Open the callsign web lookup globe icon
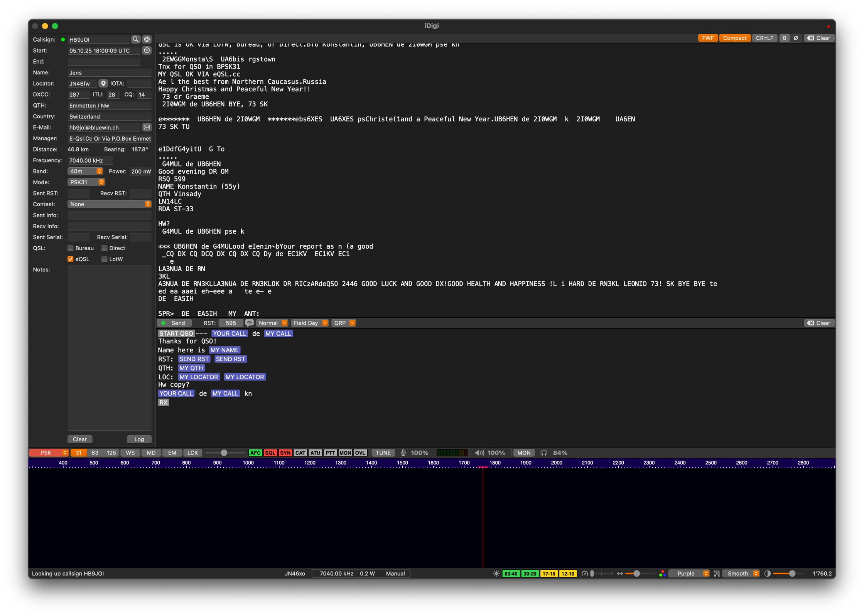The height and width of the screenshot is (616, 864). [147, 39]
